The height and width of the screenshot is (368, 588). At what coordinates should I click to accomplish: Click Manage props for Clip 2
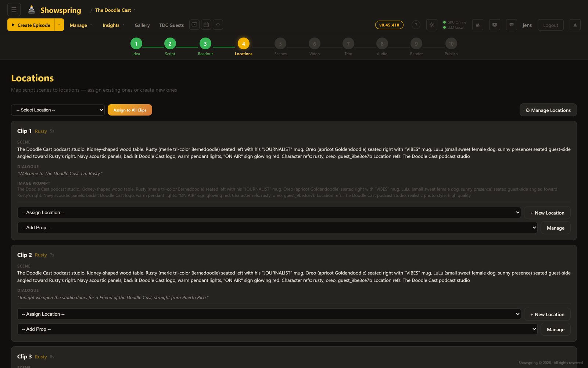click(555, 329)
